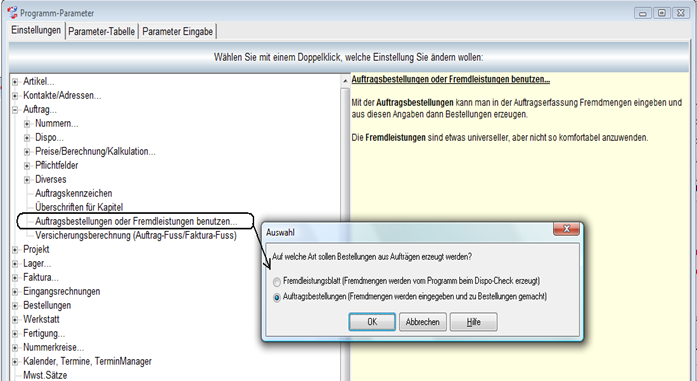The width and height of the screenshot is (697, 381).
Task: Open Hilfe in the Auswahl dialog
Action: click(473, 322)
